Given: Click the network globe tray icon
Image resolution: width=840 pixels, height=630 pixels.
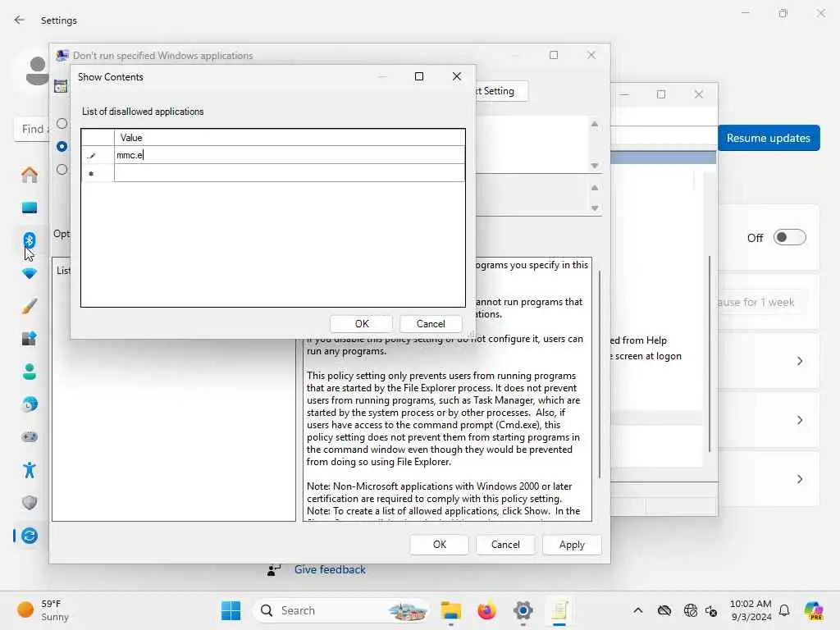Looking at the screenshot, I should pos(691,610).
